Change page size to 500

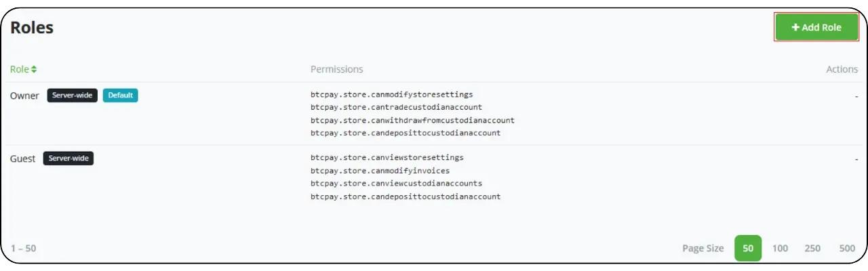[x=847, y=248]
